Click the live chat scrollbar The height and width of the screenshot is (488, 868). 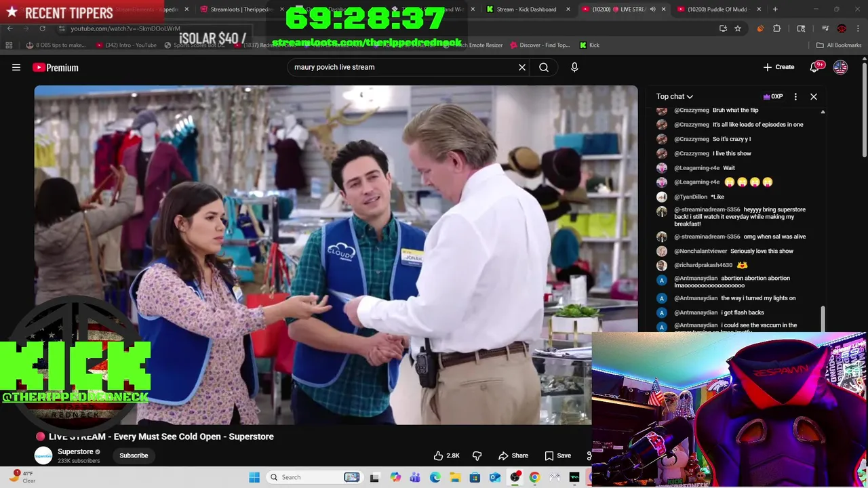823,319
